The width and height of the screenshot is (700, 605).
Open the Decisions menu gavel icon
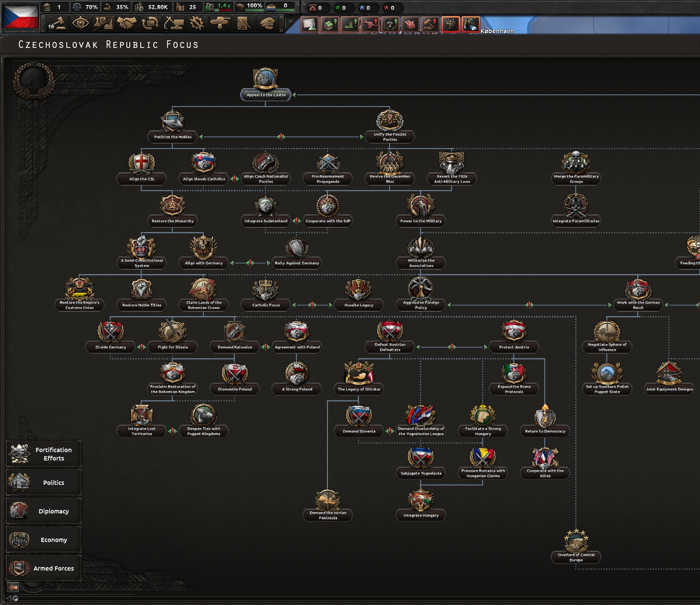click(57, 23)
